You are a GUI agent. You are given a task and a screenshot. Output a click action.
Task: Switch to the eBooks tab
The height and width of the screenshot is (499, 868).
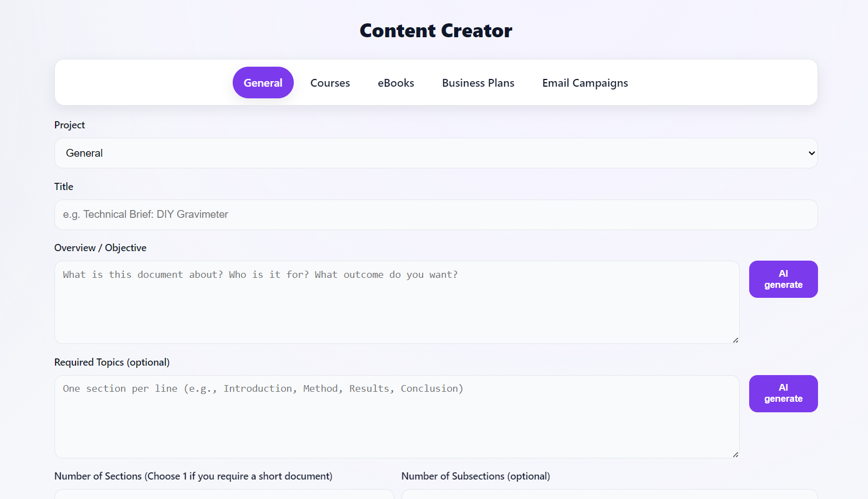coord(395,82)
